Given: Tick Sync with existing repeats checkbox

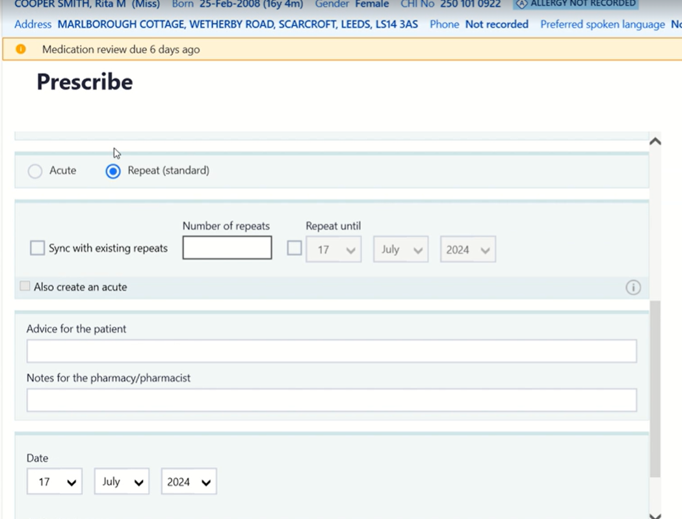Looking at the screenshot, I should pyautogui.click(x=37, y=248).
